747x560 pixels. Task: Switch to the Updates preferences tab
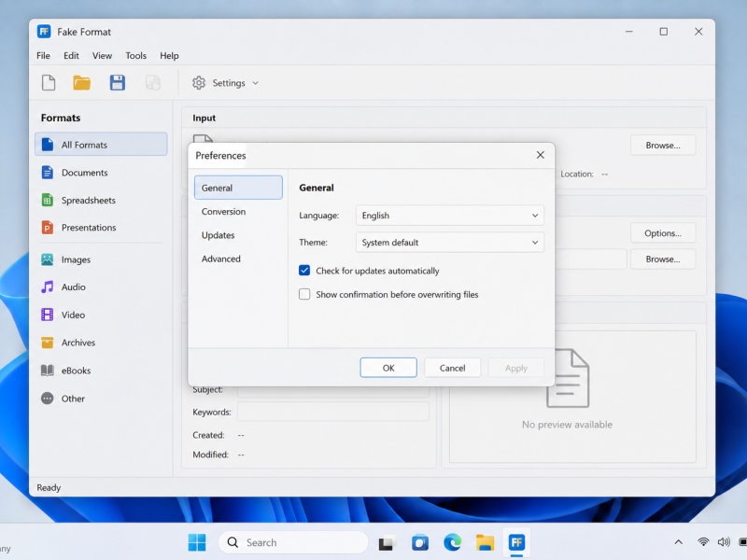238,235
